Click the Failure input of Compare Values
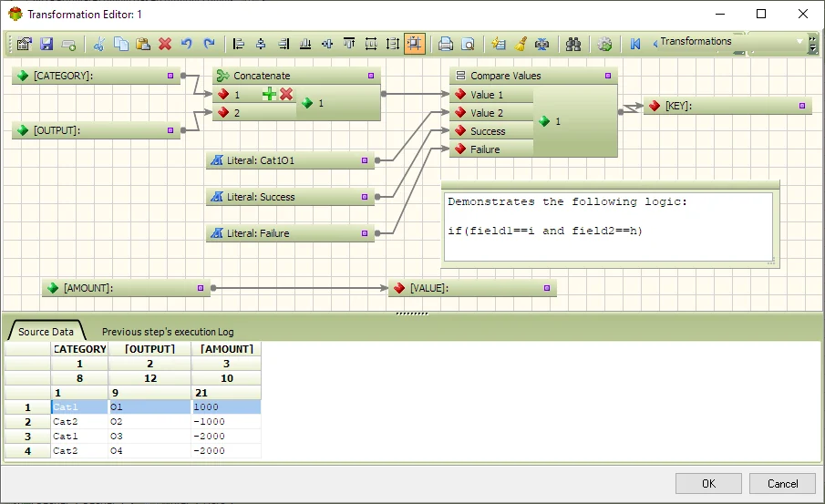The width and height of the screenshot is (825, 504). (491, 149)
